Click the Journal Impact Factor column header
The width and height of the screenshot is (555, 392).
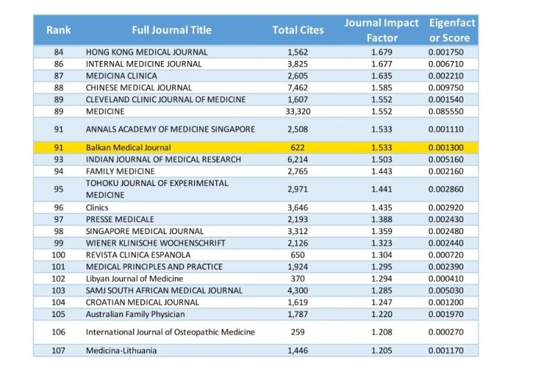pyautogui.click(x=382, y=30)
